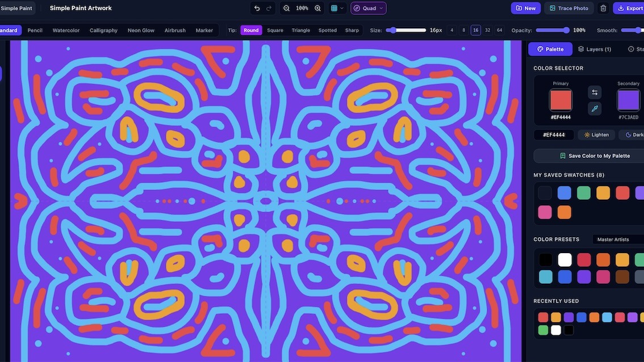The image size is (644, 362).
Task: Open the grid overlay options
Action: tap(337, 8)
